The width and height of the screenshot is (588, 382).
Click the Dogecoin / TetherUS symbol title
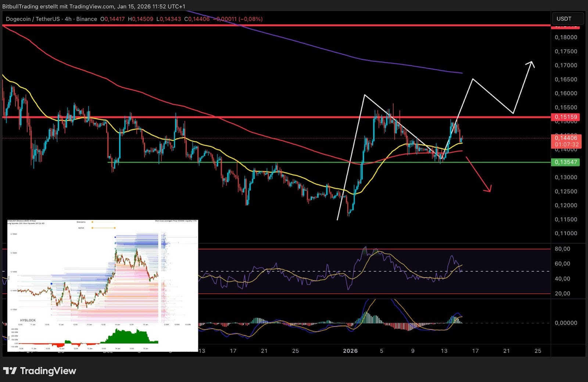(x=33, y=19)
